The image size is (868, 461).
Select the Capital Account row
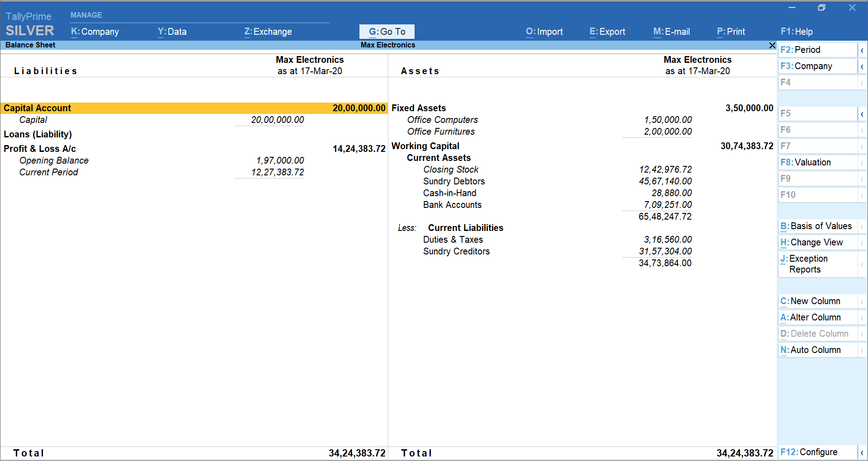click(194, 108)
